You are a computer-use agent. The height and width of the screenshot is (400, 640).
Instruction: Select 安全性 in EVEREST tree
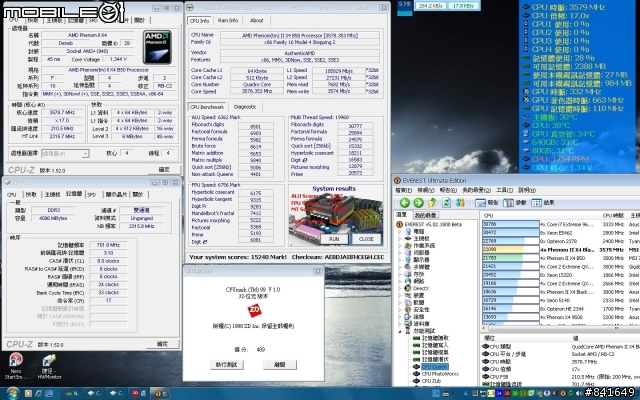[422, 309]
